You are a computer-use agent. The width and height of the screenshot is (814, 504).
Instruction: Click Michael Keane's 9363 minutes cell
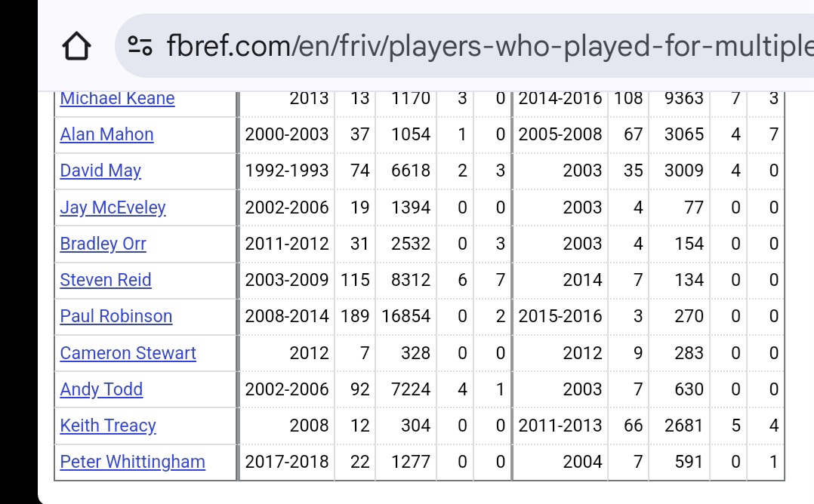(x=680, y=98)
